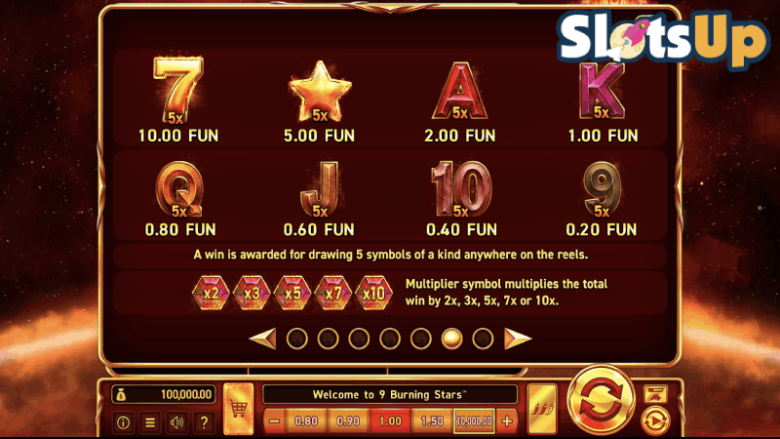Go to previous paytable page arrow
Screen dimensions: 780x439
point(263,339)
